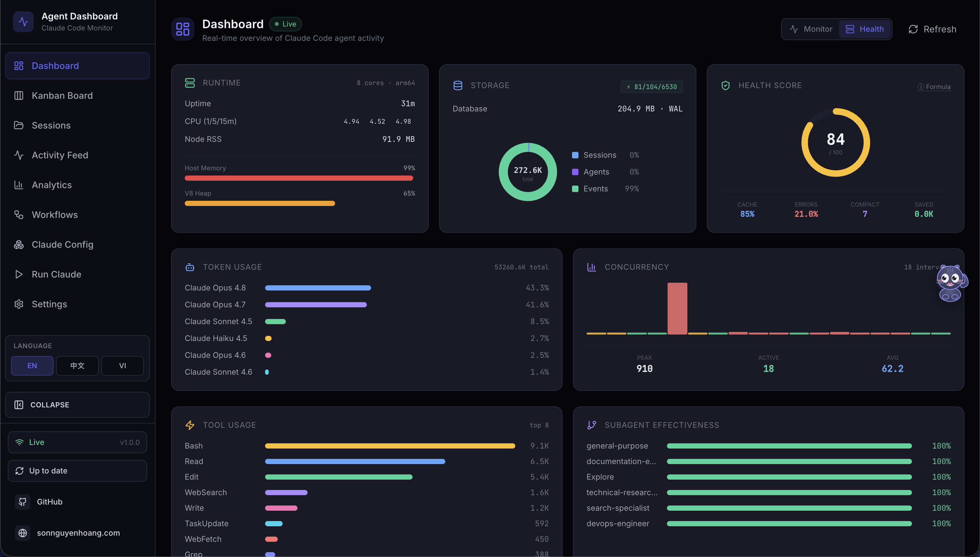Click the green Live status badge in header

click(285, 24)
